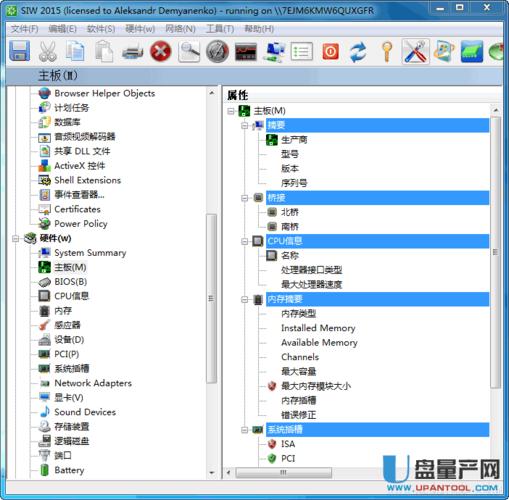The height and width of the screenshot is (500, 509).
Task: Select 共享 DLL 文件 tree item
Action: 82,151
